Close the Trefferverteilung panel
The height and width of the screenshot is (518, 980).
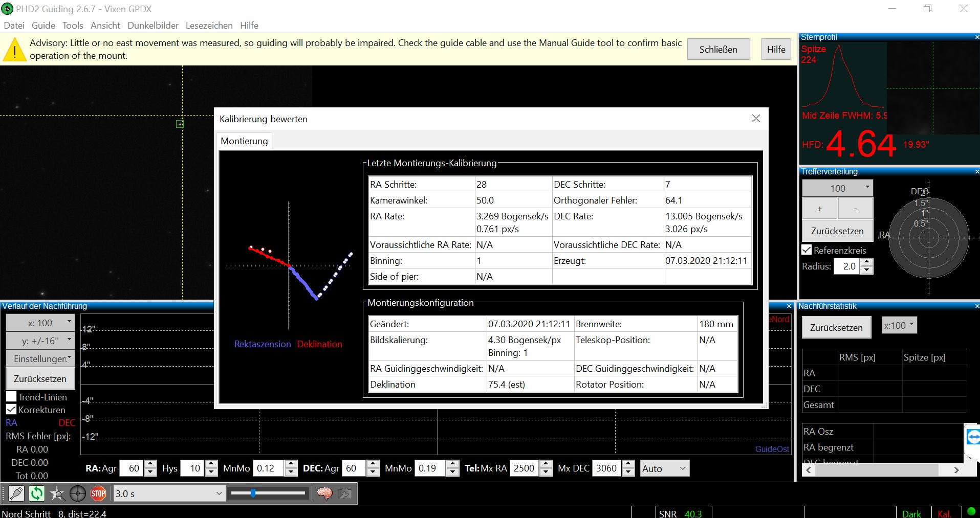976,172
